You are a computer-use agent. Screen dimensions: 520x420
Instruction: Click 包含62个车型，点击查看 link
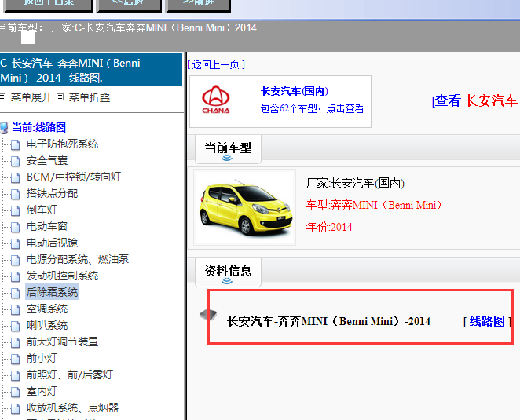(312, 108)
